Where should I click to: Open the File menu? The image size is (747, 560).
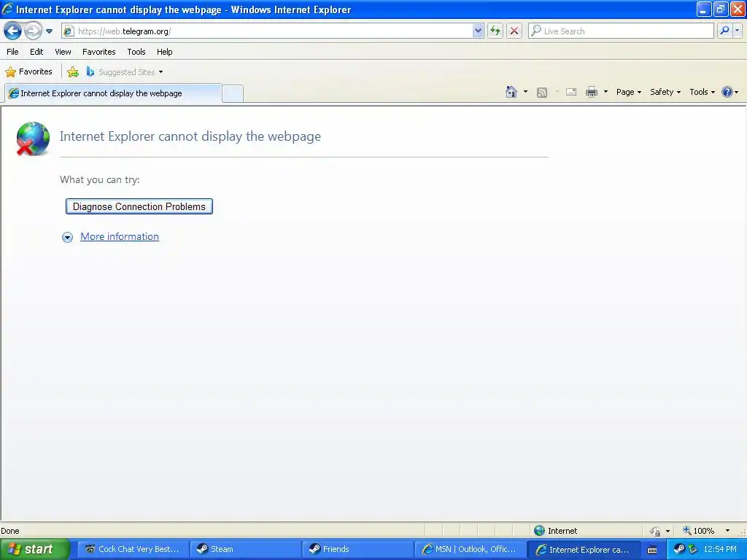12,52
